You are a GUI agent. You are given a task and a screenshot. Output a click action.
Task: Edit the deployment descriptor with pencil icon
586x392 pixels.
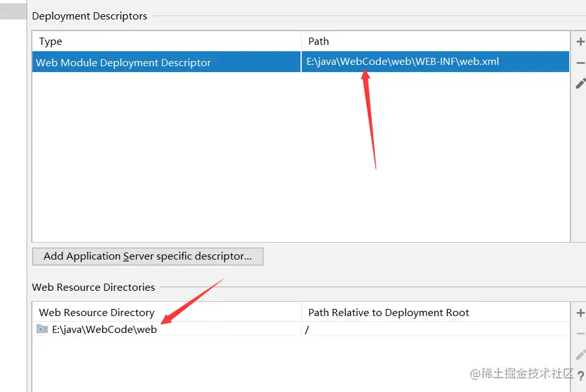click(580, 84)
